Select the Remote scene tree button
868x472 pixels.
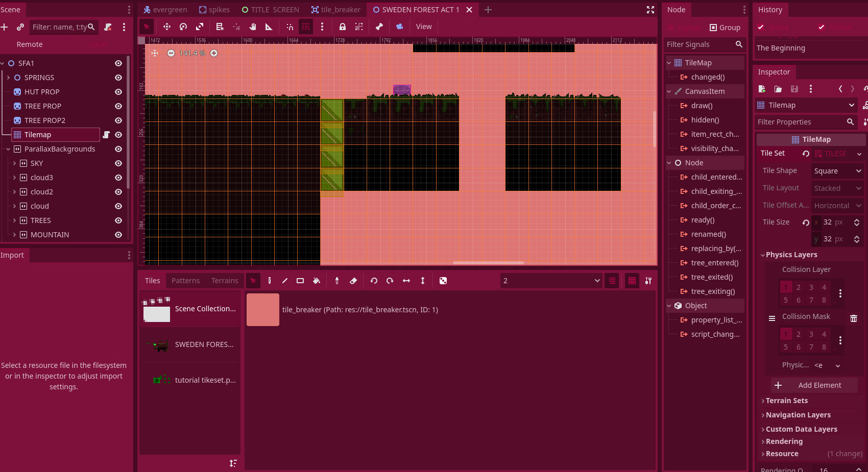(30, 44)
